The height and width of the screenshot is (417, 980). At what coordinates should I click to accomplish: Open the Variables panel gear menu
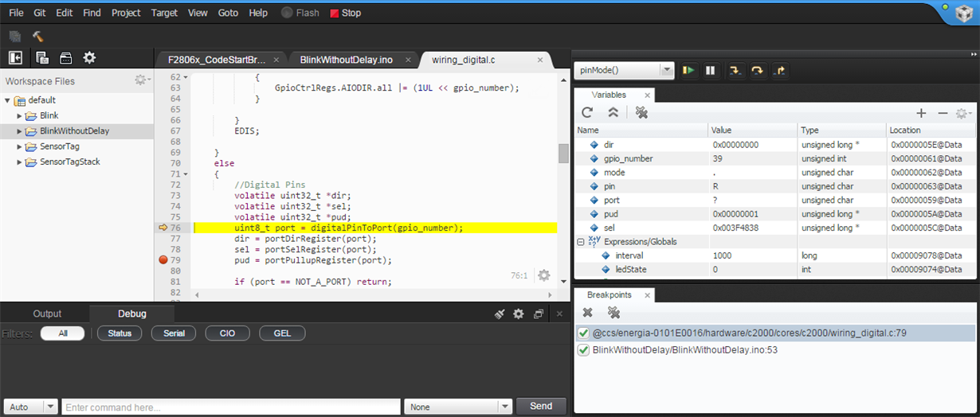click(964, 113)
